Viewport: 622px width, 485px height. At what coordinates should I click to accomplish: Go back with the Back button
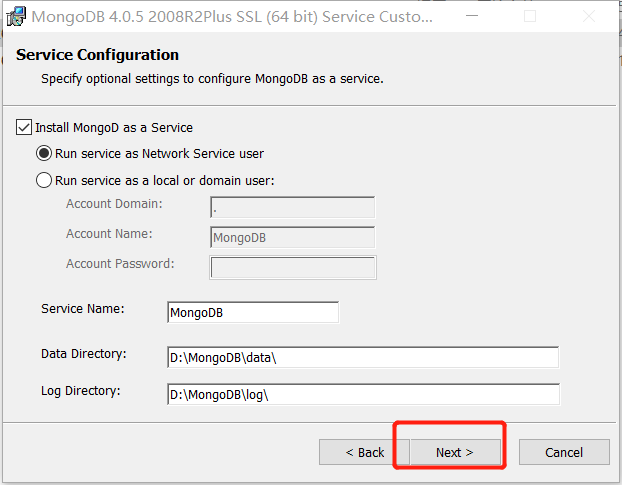click(x=365, y=452)
